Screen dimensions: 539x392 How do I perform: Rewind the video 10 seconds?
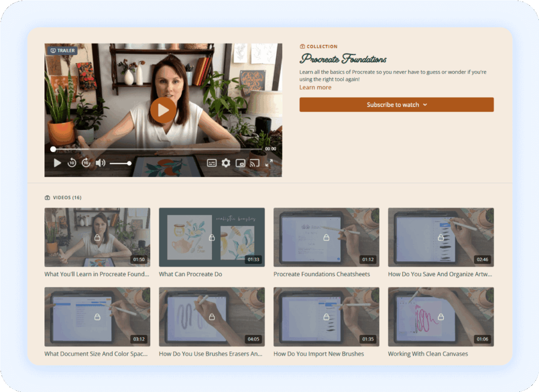tap(72, 163)
